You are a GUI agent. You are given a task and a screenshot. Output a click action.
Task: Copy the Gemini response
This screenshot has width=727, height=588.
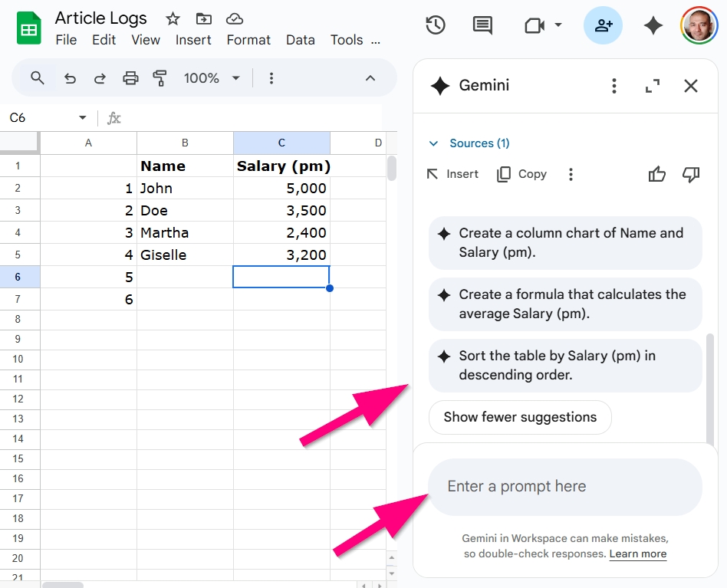click(521, 174)
